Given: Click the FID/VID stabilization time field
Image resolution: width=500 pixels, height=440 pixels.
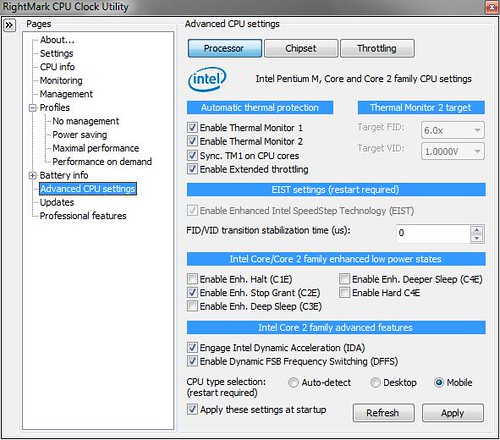Looking at the screenshot, I should tap(433, 234).
